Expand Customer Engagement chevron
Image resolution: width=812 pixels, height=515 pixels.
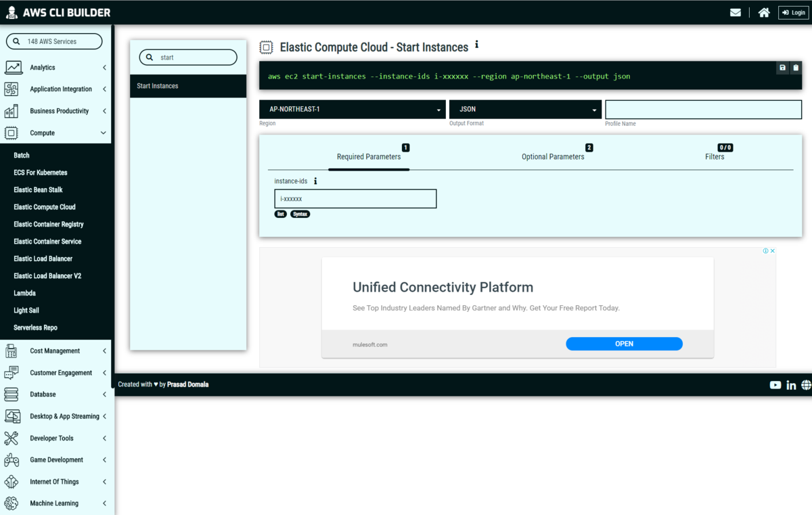pos(104,373)
